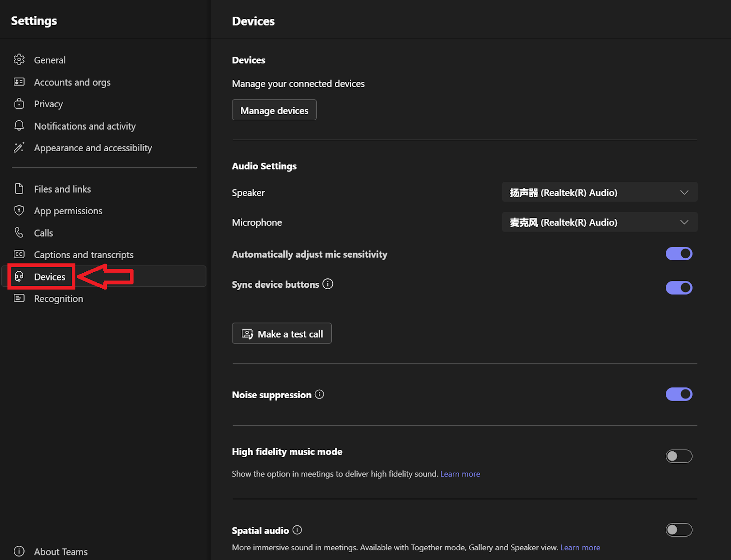Click info icon beside Spatial audio
This screenshot has width=731, height=560.
coord(297,530)
